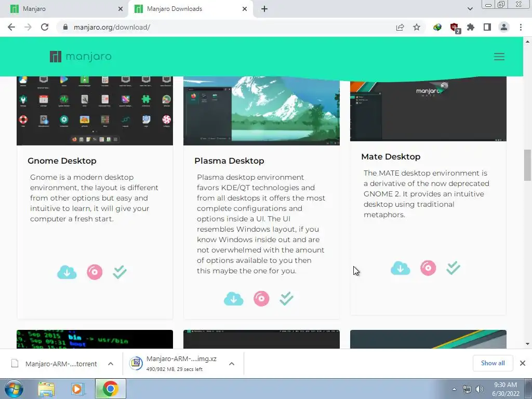The image size is (532, 399).
Task: Open the Manjaro hamburger menu
Action: point(499,57)
